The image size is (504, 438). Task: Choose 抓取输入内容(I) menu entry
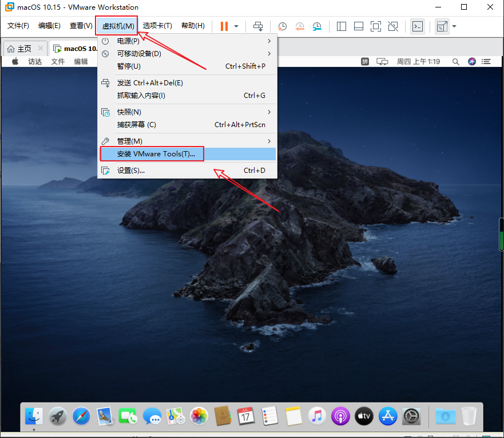(x=188, y=96)
